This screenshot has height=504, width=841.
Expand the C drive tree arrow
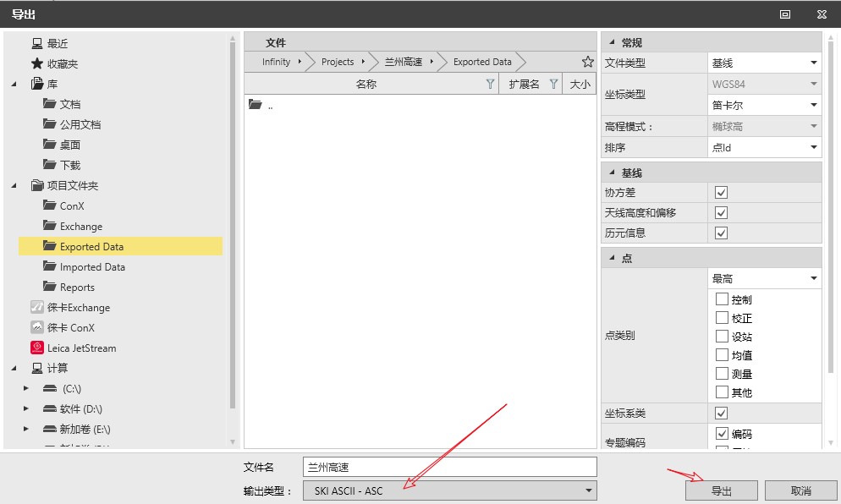[x=25, y=388]
